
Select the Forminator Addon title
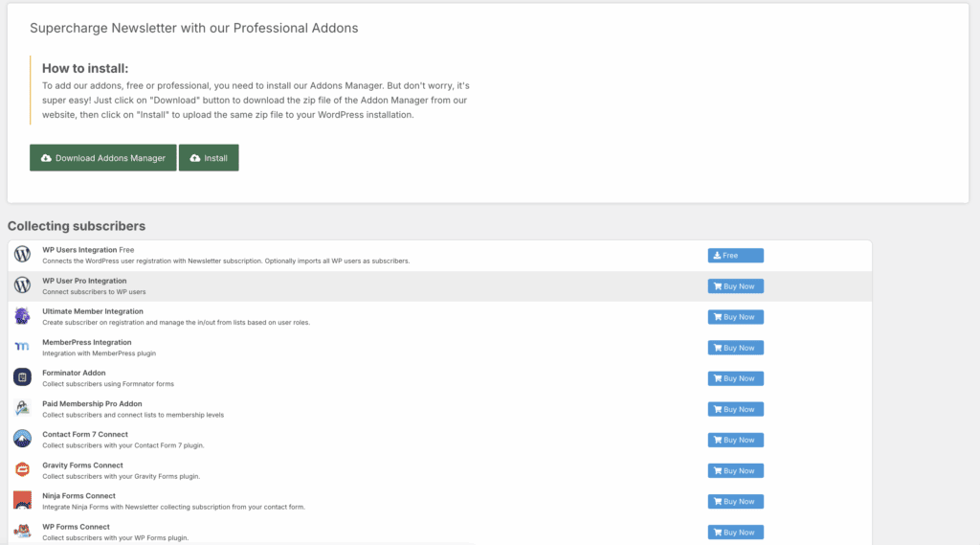click(74, 373)
